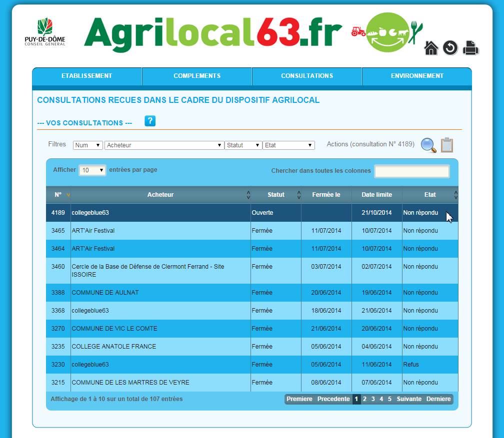Image resolution: width=504 pixels, height=438 pixels.
Task: Open the blue question mark help icon
Action: click(150, 121)
